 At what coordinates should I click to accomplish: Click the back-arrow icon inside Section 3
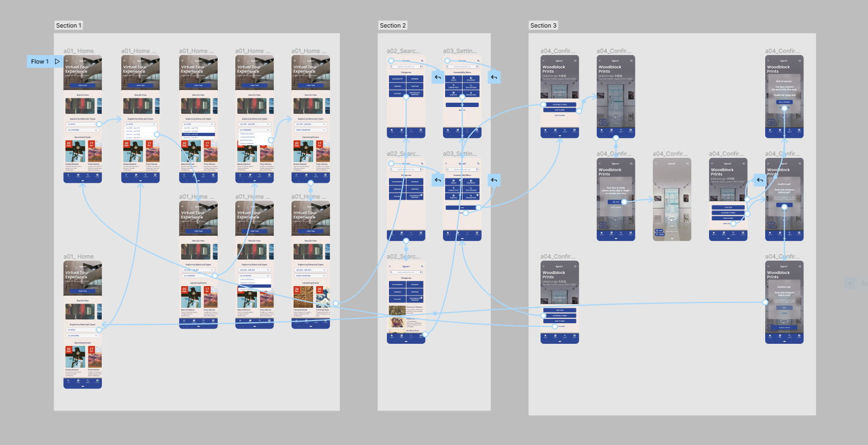pyautogui.click(x=759, y=180)
